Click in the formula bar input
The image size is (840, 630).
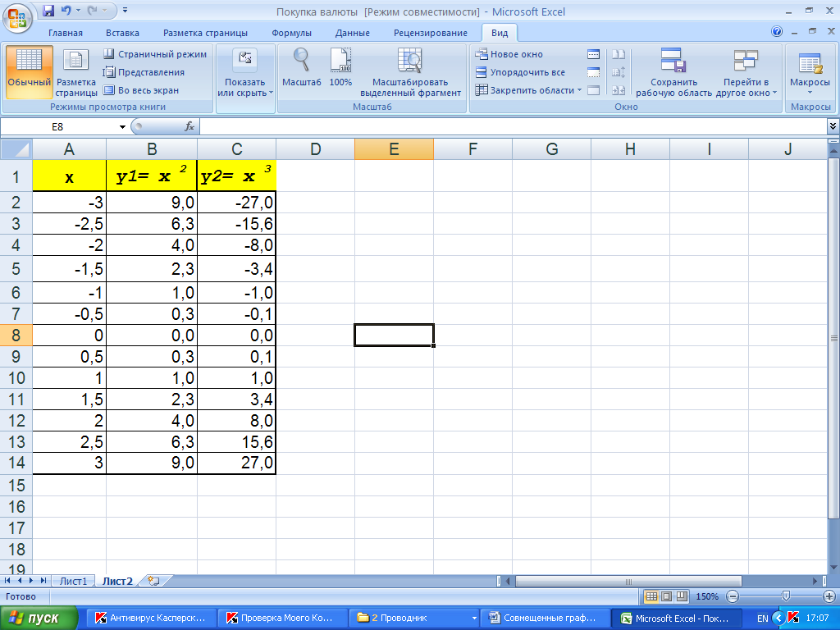[x=513, y=126]
